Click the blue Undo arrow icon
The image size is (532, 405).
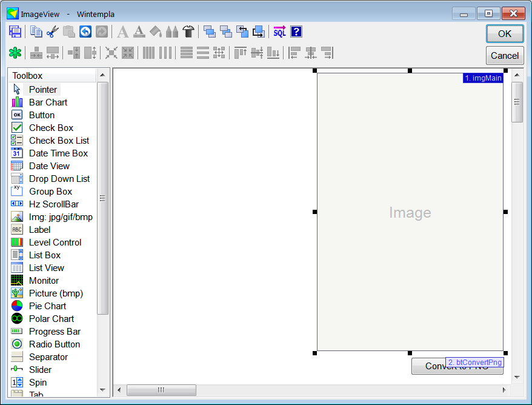point(85,32)
